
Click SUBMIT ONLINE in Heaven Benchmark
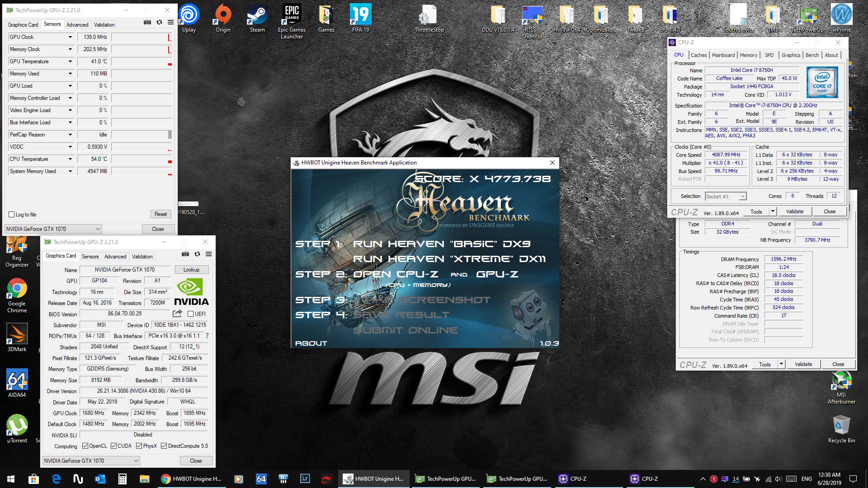[405, 330]
